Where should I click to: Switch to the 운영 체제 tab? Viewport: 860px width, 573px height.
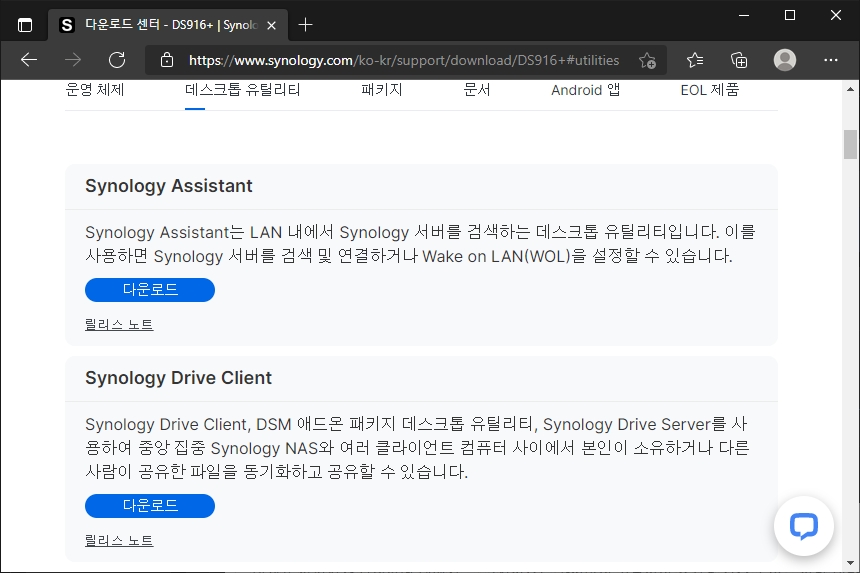(x=95, y=90)
